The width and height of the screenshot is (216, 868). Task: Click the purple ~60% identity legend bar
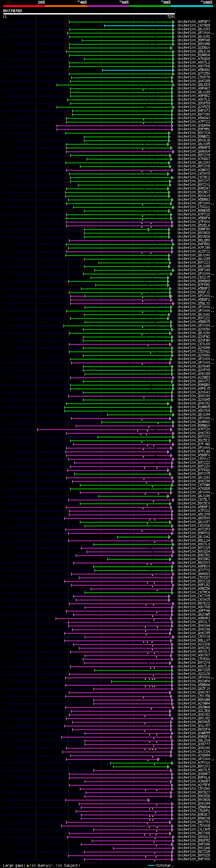108,6
